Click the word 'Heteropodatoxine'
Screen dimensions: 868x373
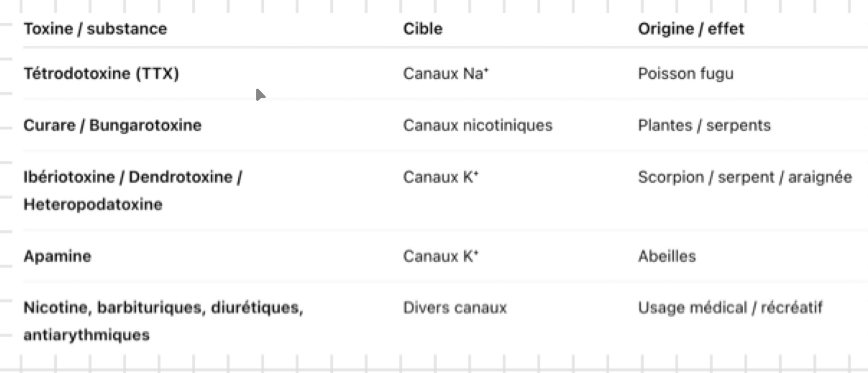93,205
